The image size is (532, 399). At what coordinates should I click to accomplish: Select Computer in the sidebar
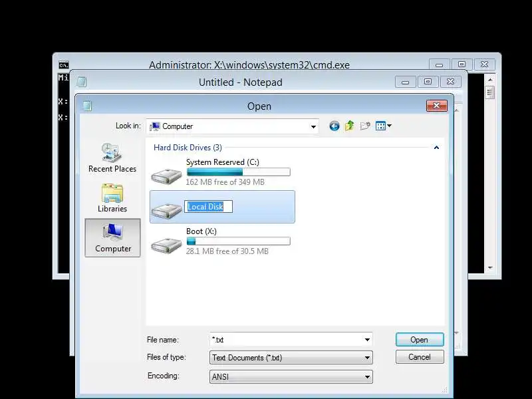112,238
